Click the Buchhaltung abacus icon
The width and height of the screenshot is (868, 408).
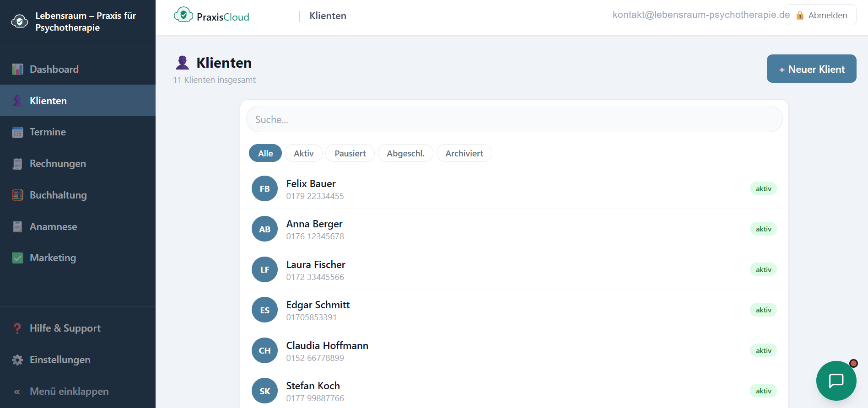click(17, 195)
